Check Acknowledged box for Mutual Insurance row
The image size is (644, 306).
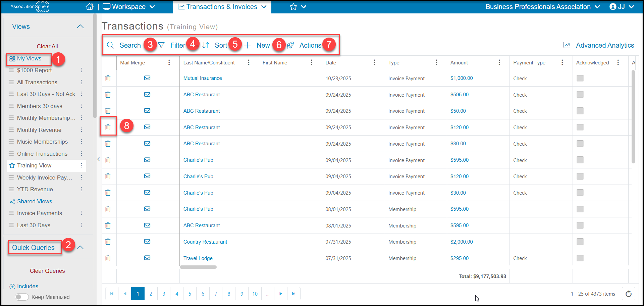click(580, 78)
